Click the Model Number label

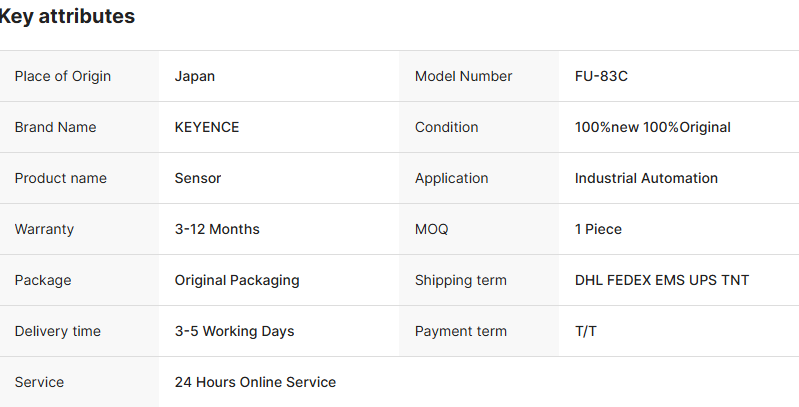coord(463,76)
